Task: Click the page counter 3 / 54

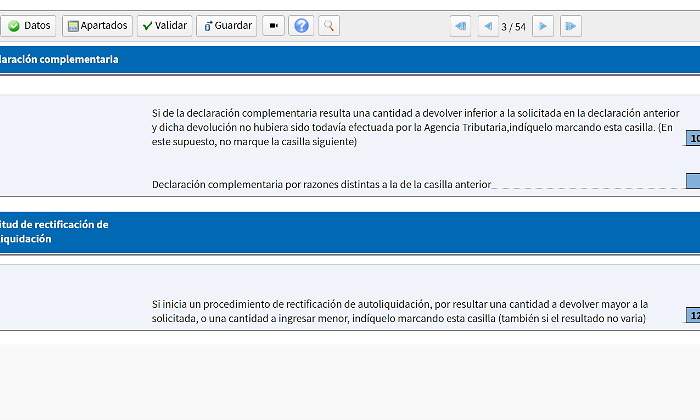Action: pos(513,27)
